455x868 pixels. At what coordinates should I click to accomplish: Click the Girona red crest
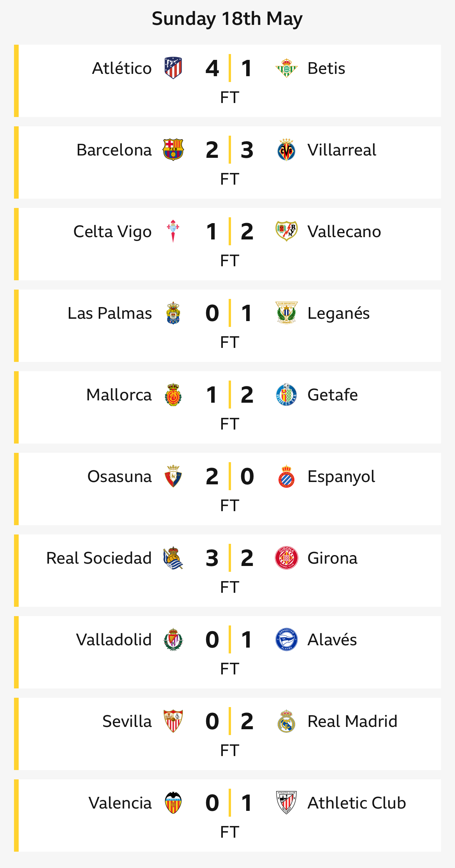287,558
